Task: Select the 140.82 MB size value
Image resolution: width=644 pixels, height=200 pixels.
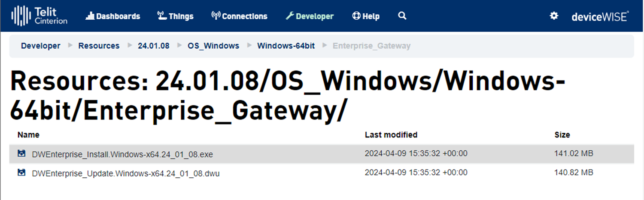Action: pos(574,173)
